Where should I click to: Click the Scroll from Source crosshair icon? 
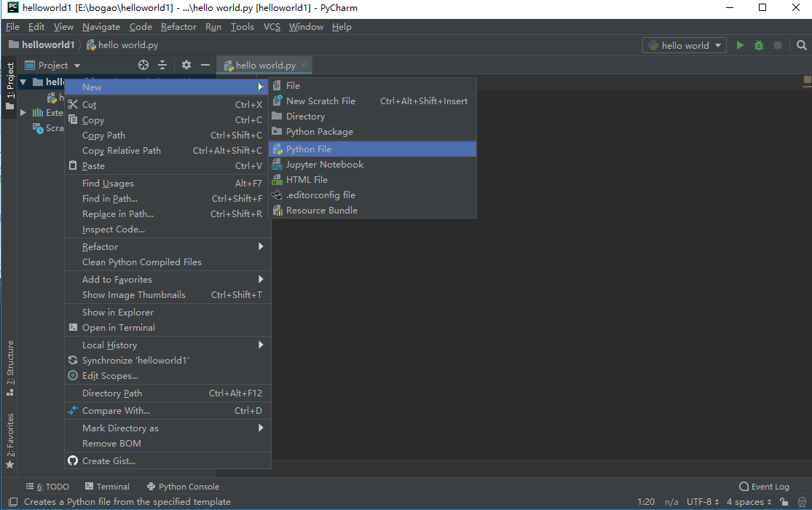click(143, 65)
